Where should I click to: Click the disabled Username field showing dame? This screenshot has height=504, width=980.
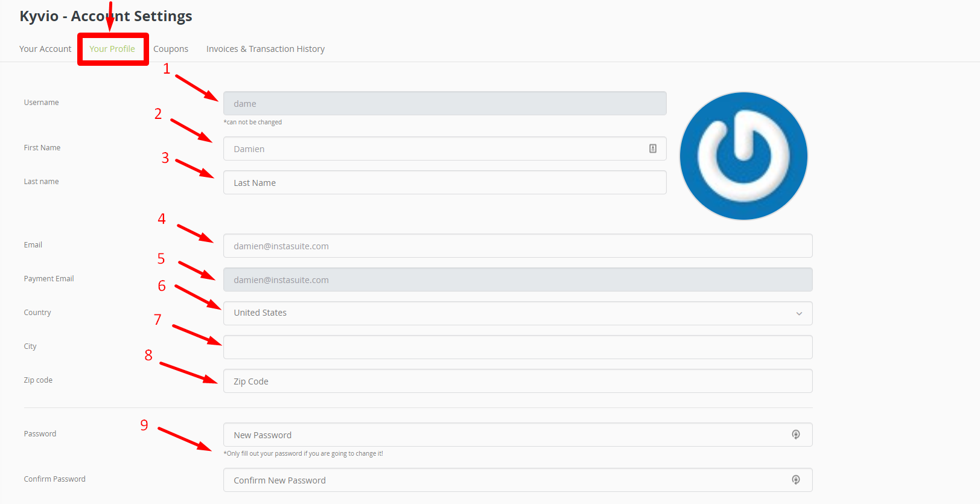click(445, 103)
